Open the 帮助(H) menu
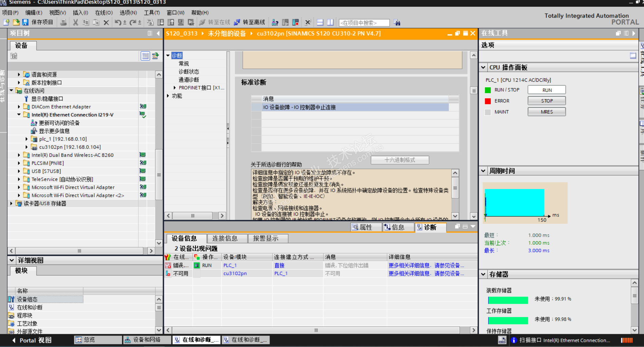644x347 pixels. click(200, 13)
